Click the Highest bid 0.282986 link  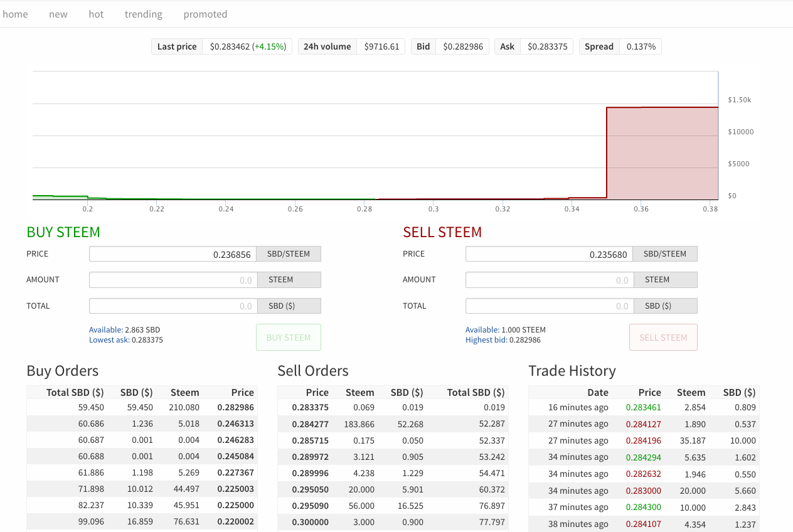(503, 340)
